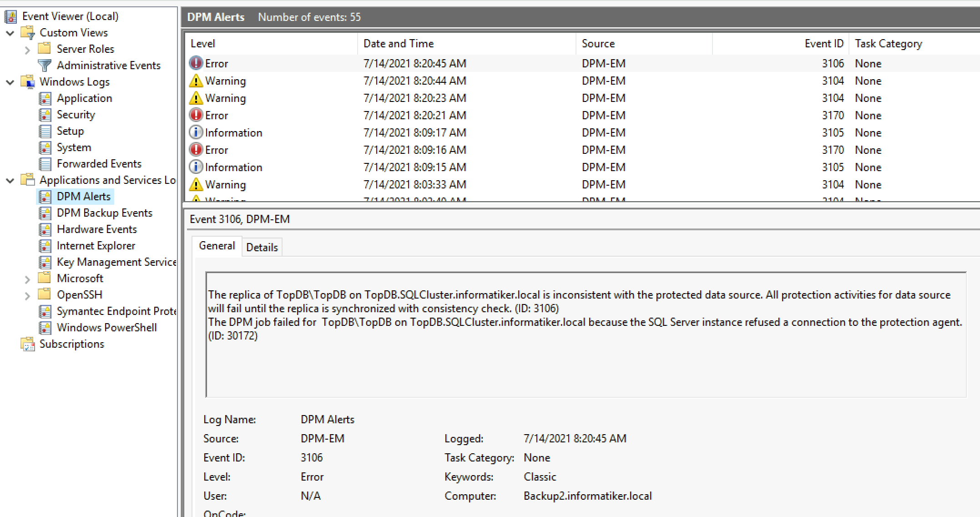Sort by Task Category column header
Screen dimensions: 980x517
tap(914, 44)
